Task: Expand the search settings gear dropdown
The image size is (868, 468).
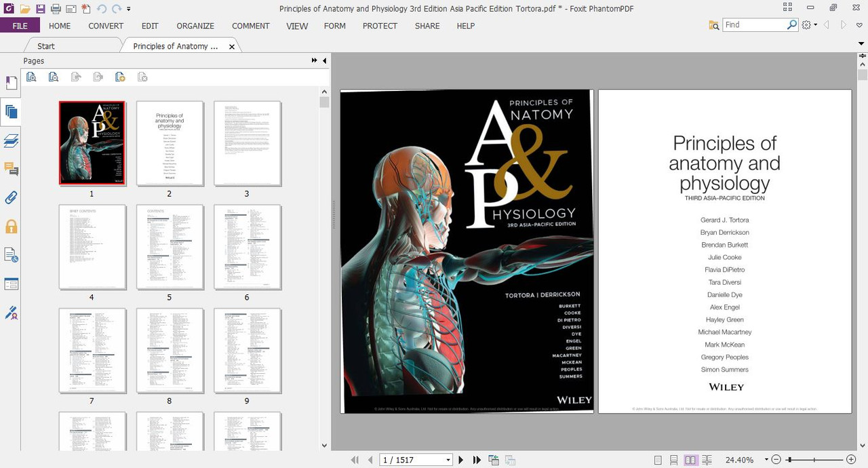Action: pos(810,25)
